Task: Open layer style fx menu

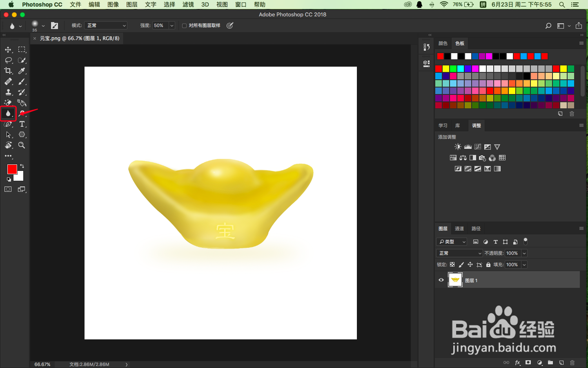Action: [517, 362]
